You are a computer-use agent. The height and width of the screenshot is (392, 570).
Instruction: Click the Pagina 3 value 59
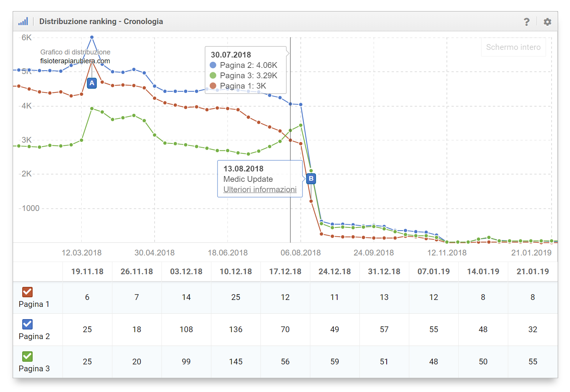[335, 362]
